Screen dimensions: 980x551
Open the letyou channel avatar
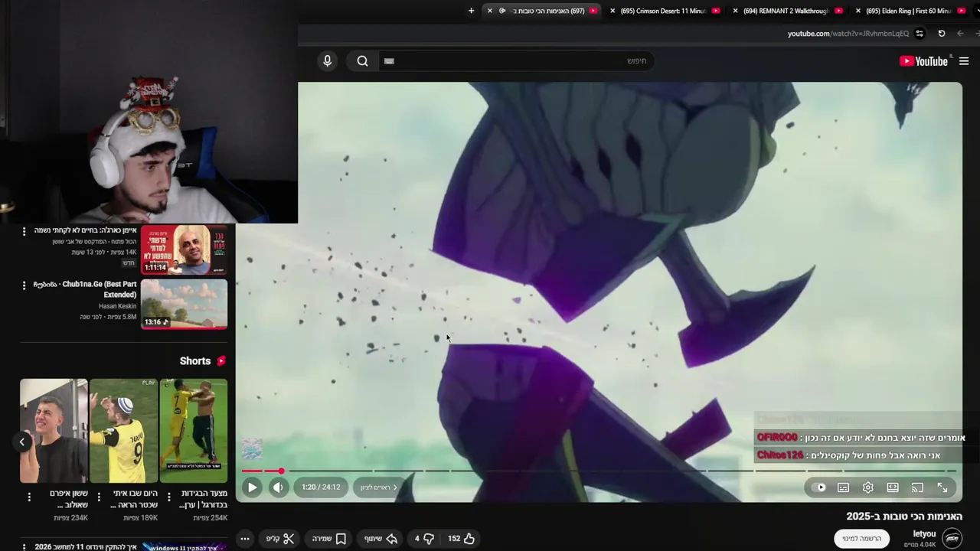(x=952, y=539)
